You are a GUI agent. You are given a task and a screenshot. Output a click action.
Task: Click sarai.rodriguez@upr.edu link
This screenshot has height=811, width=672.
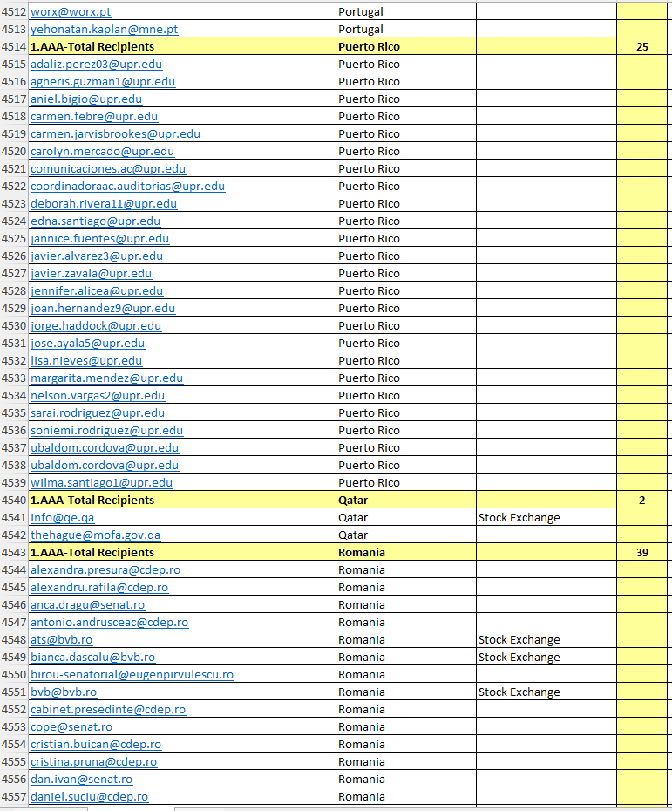tap(98, 413)
